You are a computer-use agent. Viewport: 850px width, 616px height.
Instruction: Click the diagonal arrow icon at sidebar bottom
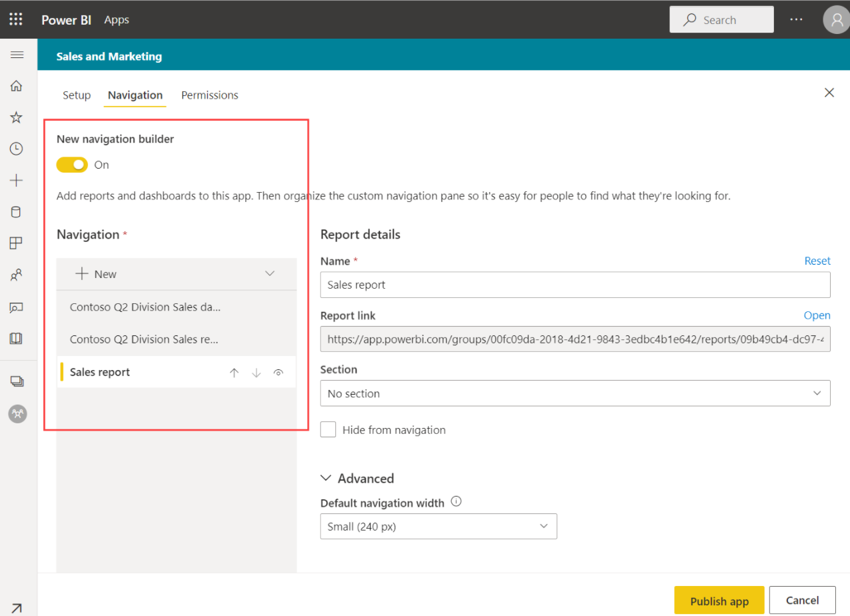(x=17, y=608)
